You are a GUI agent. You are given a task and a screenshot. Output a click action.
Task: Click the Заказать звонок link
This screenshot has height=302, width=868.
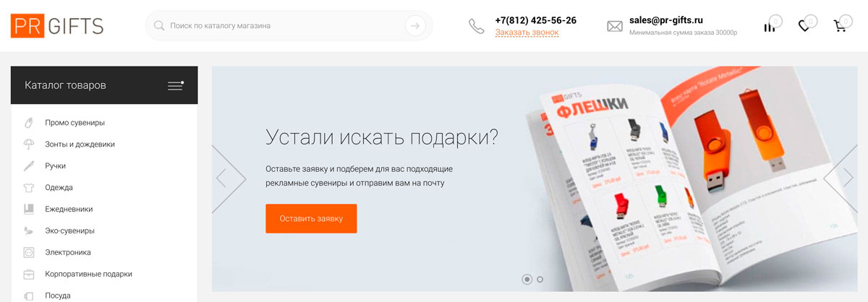(527, 33)
